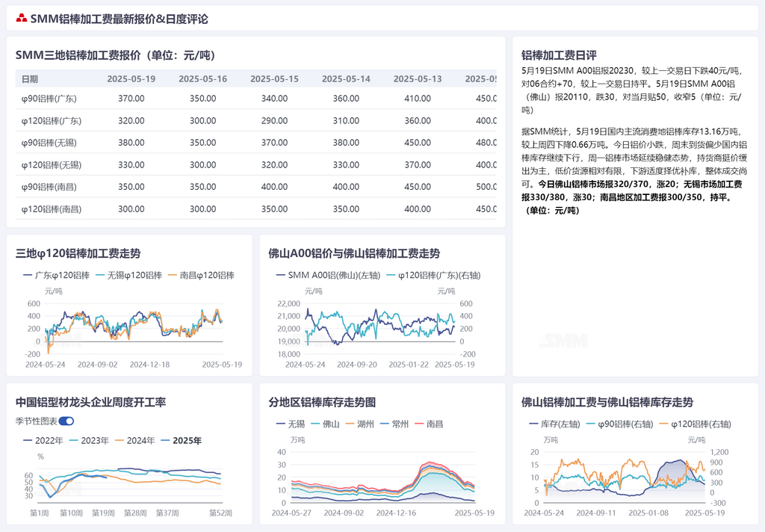Click the 佛山铝棒加工费与佛山铝棒库存走势 chart title
This screenshot has width=765, height=532.
(607, 402)
